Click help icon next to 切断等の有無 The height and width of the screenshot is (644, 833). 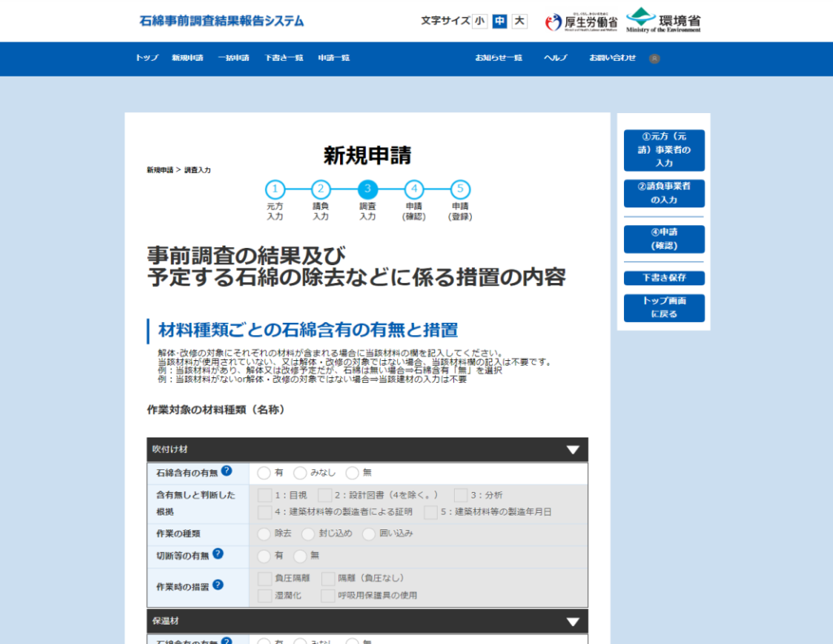[218, 554]
